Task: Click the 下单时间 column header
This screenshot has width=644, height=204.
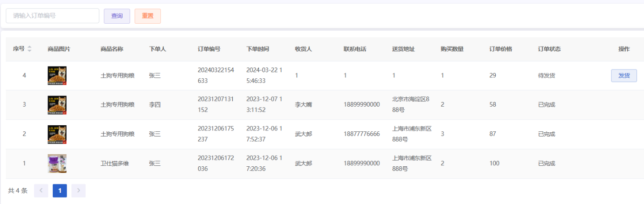Action: tap(257, 49)
